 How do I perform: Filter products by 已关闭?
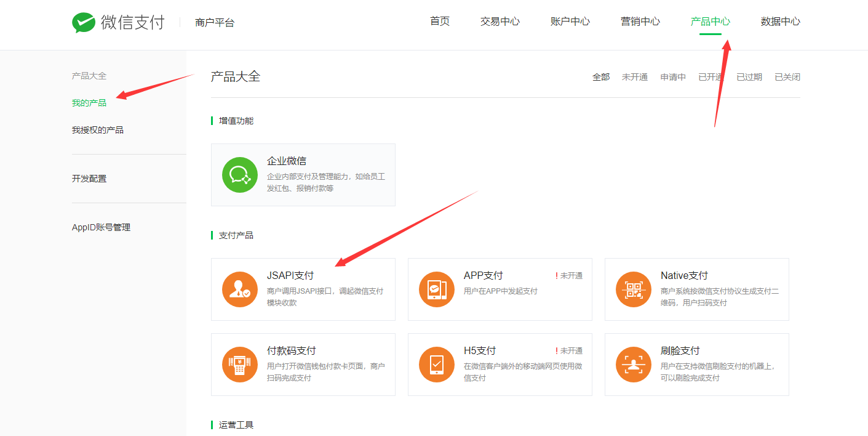[787, 77]
